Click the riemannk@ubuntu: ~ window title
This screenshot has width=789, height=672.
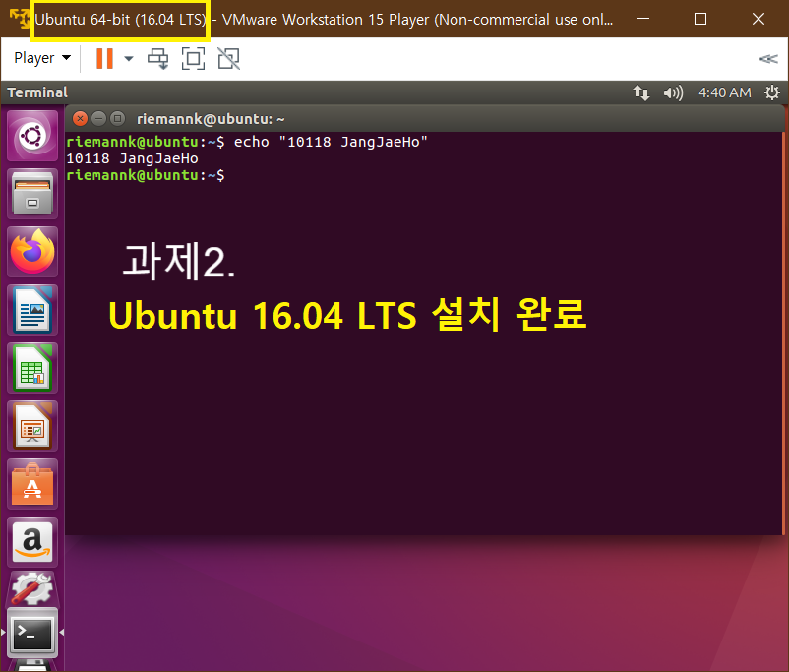tap(211, 119)
